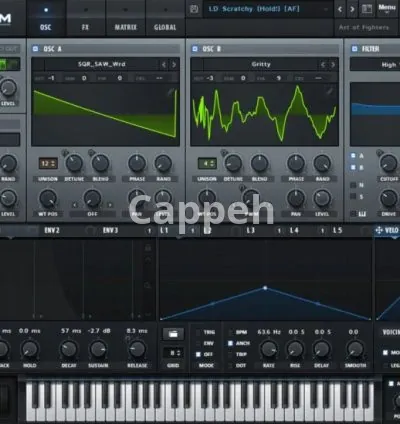Screen dimensions: 400x424
Task: Click OSC A octave value -1
Action: click(51, 78)
